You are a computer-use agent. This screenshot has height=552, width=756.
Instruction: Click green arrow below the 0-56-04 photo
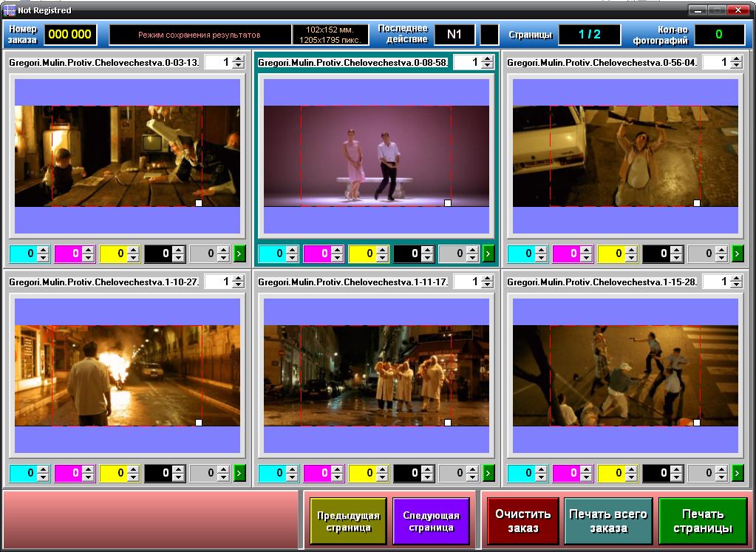point(738,253)
